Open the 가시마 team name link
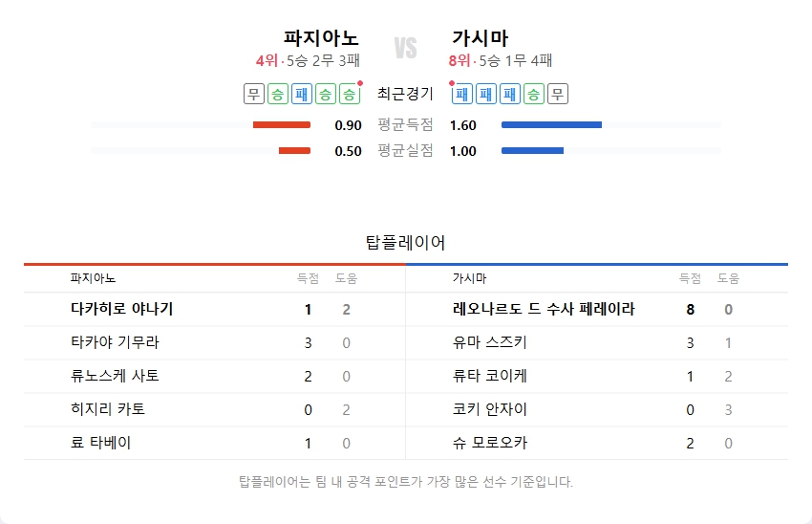Image resolution: width=812 pixels, height=524 pixels. (x=481, y=38)
